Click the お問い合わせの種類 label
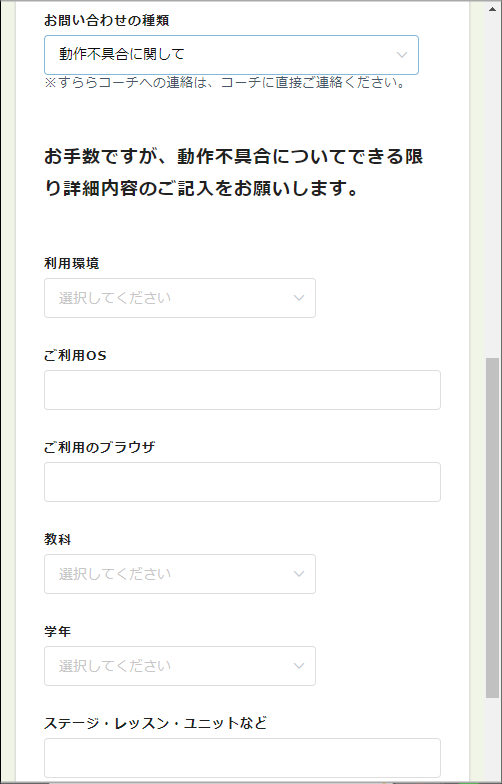Image resolution: width=502 pixels, height=784 pixels. (x=106, y=21)
